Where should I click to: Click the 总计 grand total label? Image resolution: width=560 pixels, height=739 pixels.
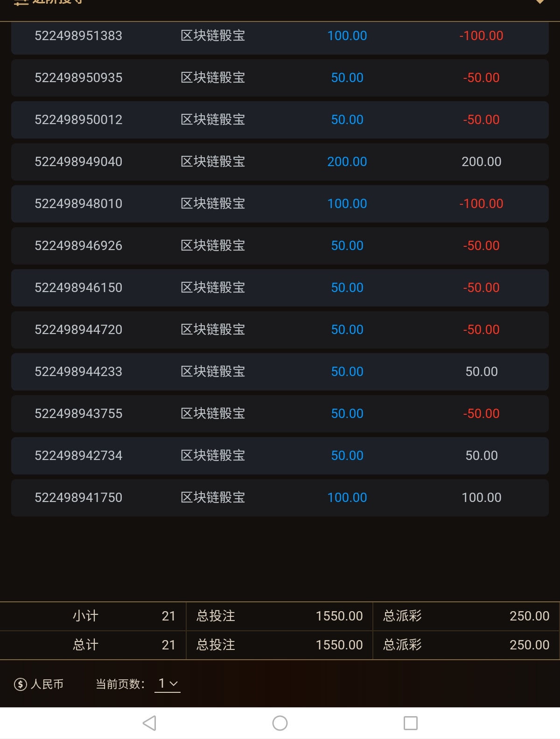[x=85, y=645]
